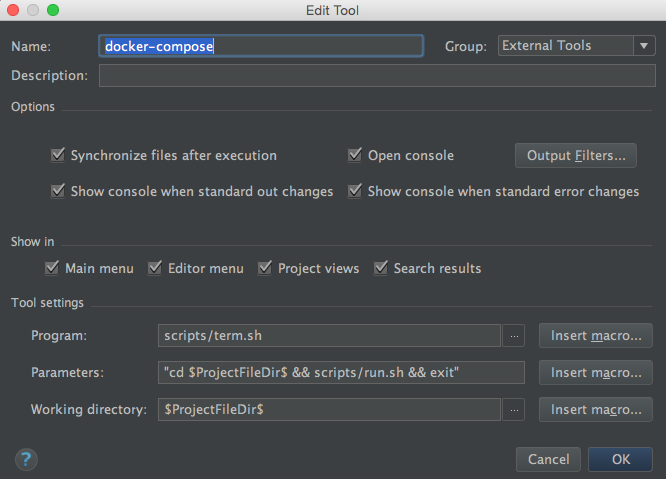
Task: Browse for Program path with ellipsis button
Action: [x=514, y=335]
